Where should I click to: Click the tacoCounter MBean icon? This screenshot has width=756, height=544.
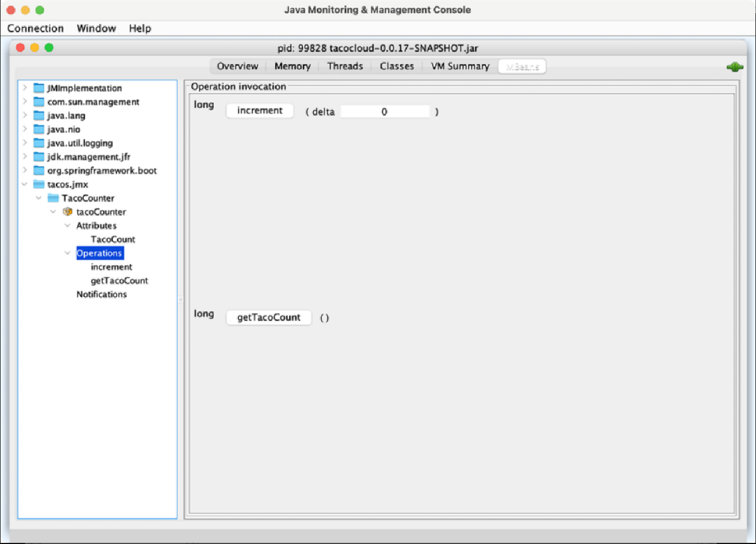click(x=68, y=211)
